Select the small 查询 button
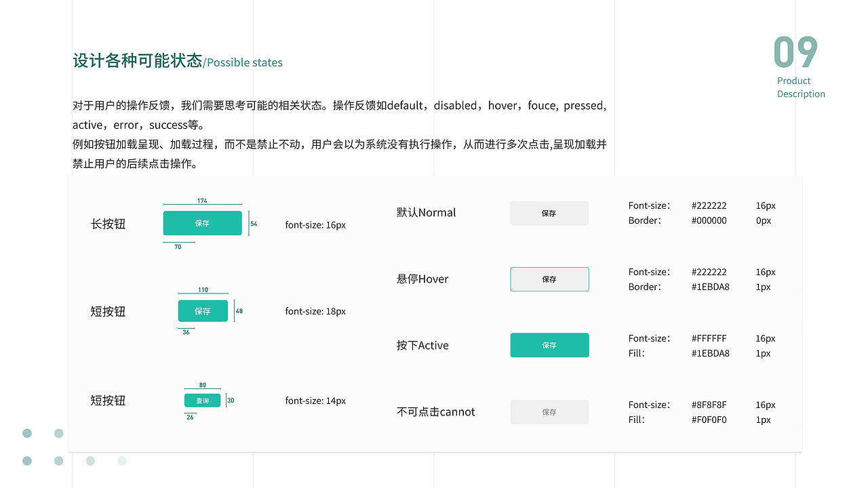The image size is (868, 488). coord(202,400)
